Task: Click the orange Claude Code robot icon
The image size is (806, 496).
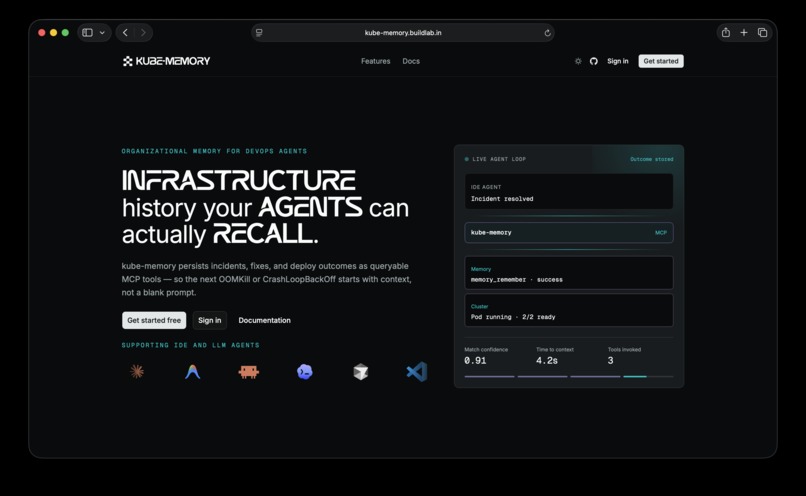Action: point(249,372)
